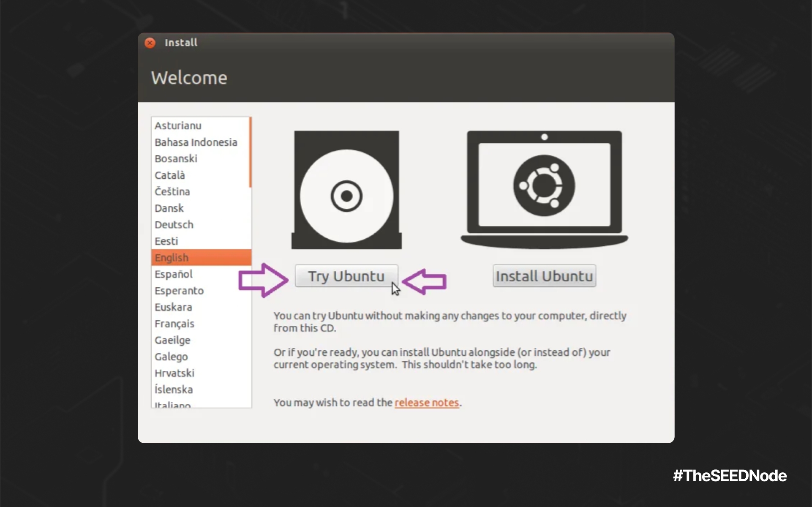Screen dimensions: 812x507
Task: Open the release notes link
Action: click(x=426, y=403)
